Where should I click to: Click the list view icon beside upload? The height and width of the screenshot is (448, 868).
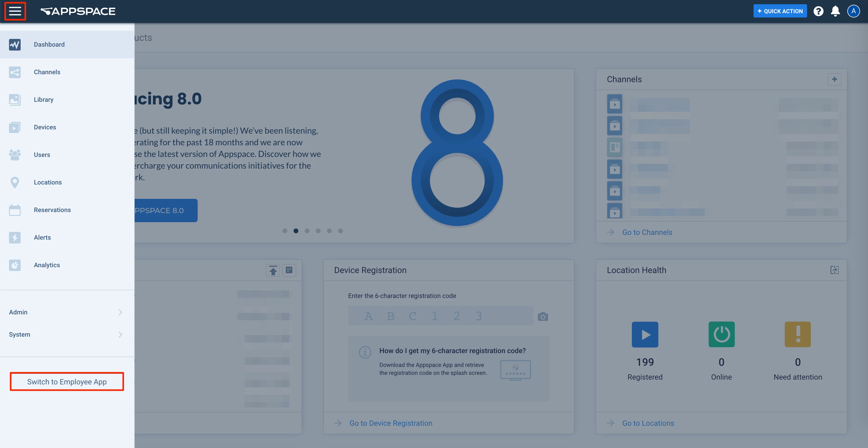(x=289, y=270)
